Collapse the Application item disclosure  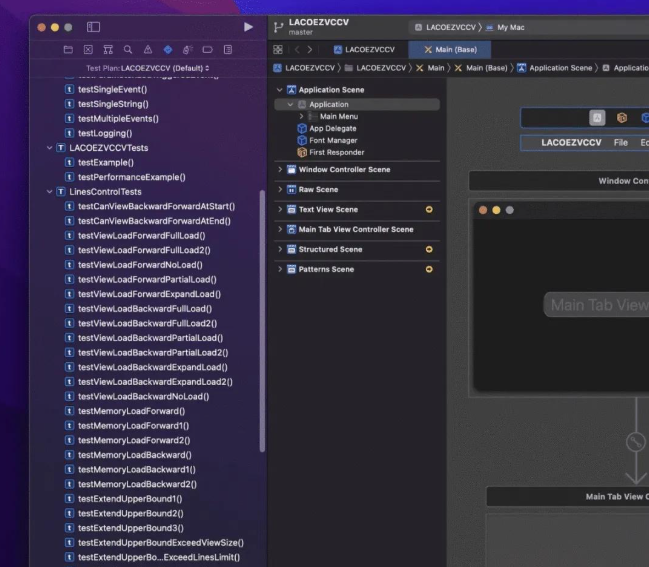[x=290, y=104]
